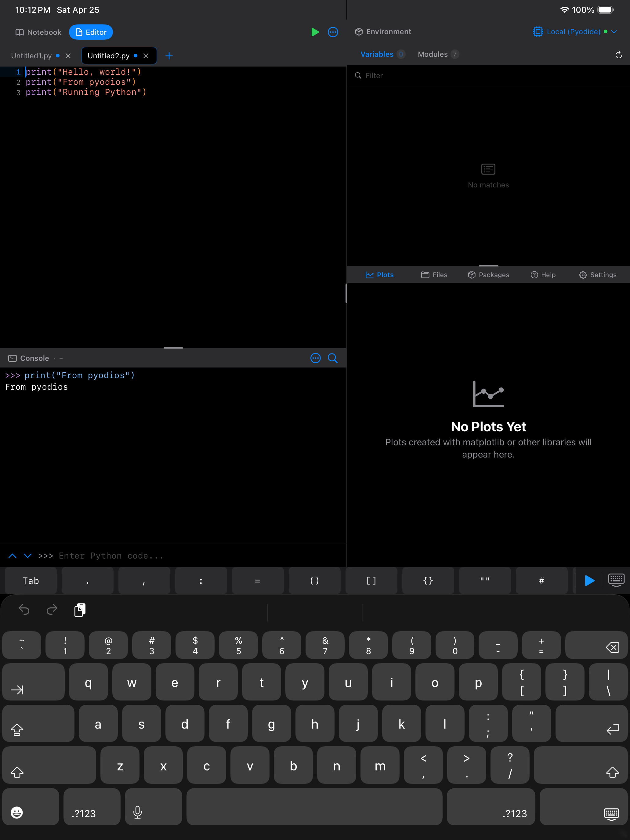This screenshot has width=630, height=840.
Task: Toggle the right shift key
Action: click(x=581, y=765)
